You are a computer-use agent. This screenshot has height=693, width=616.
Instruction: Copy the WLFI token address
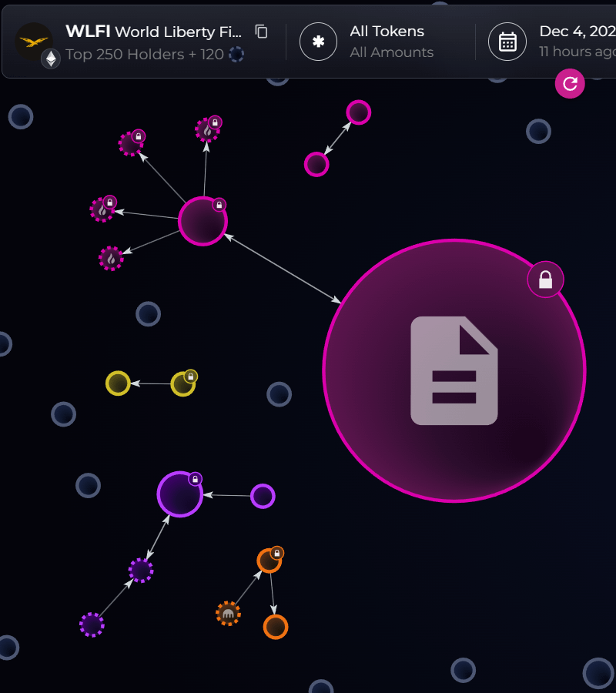click(x=261, y=32)
